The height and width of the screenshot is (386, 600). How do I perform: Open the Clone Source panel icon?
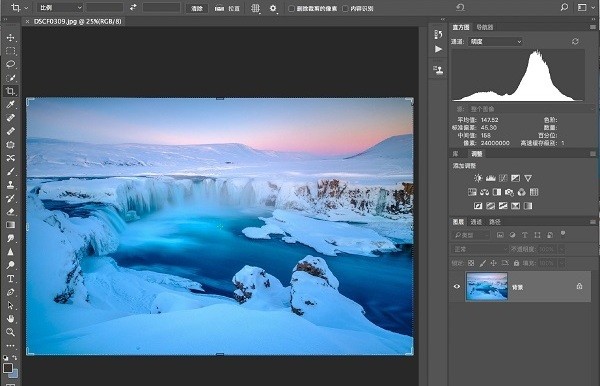pyautogui.click(x=438, y=70)
